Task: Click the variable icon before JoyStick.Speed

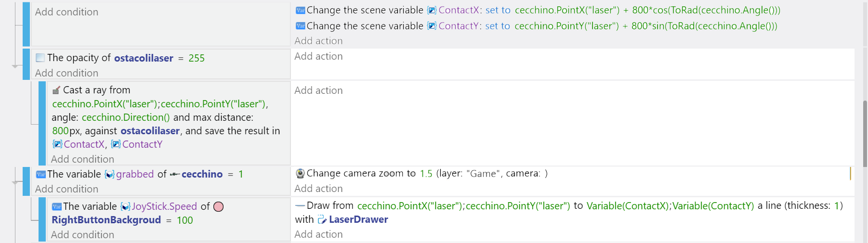Action: [125, 206]
